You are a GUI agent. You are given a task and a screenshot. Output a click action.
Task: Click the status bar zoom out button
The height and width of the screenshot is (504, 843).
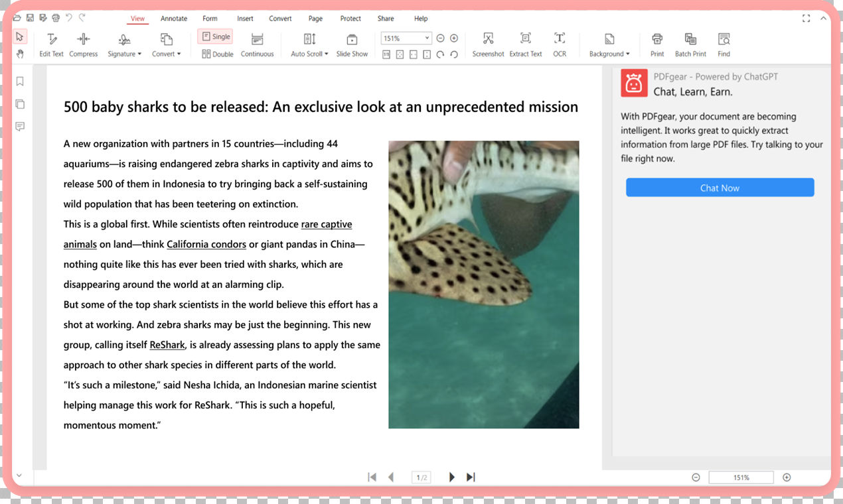696,477
